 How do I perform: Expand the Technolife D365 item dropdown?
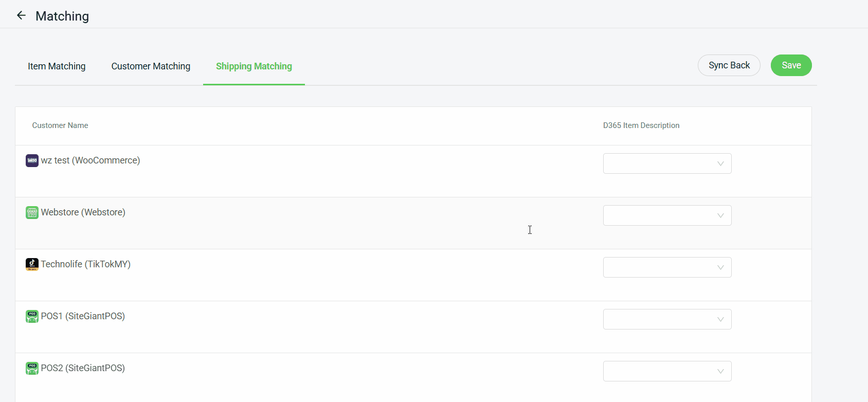click(667, 267)
